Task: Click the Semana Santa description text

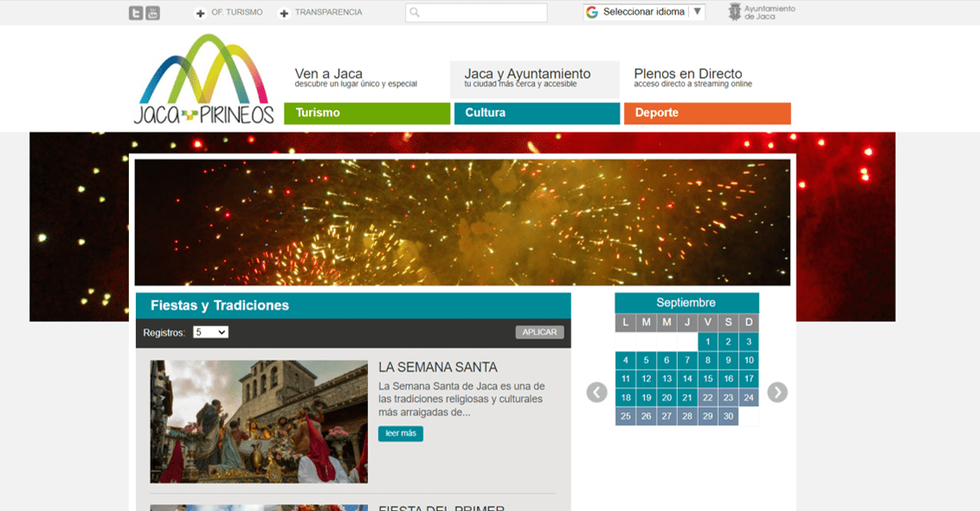Action: 462,399
